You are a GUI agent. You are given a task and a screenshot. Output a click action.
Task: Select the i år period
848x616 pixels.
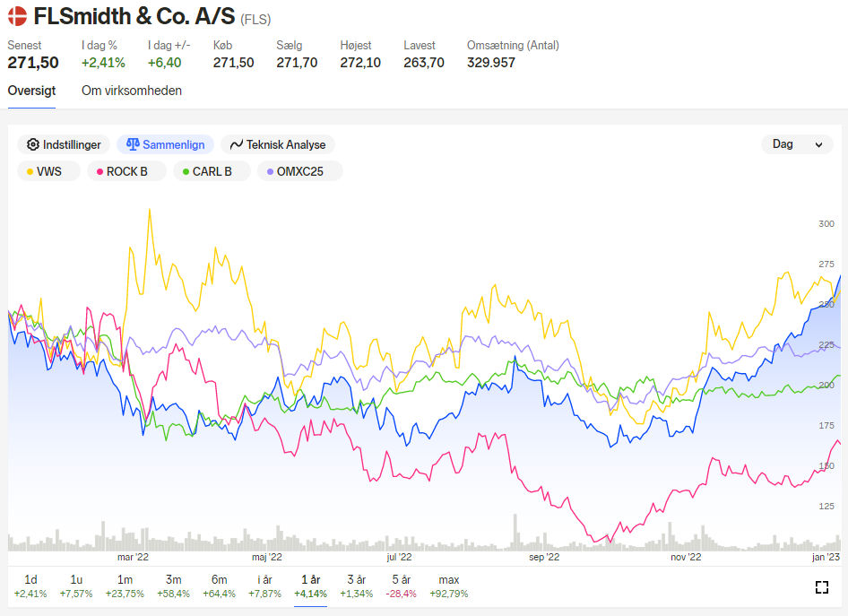(265, 586)
